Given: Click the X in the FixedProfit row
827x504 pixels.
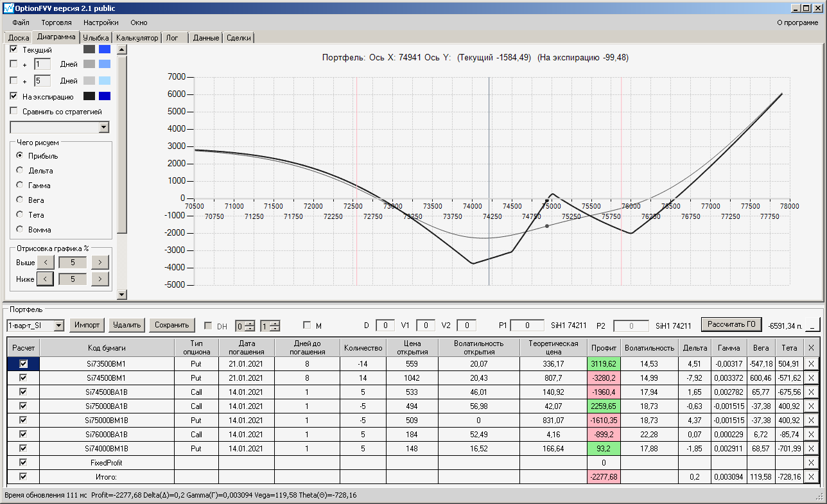Looking at the screenshot, I should (x=811, y=462).
